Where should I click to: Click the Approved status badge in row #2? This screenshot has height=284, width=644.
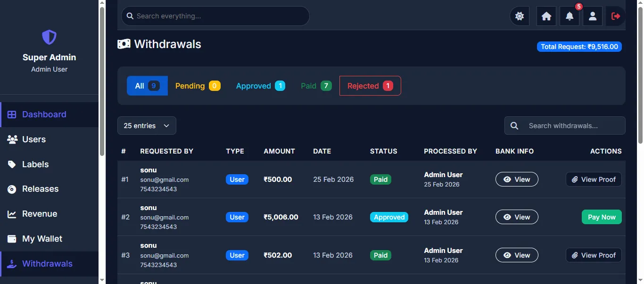pos(389,217)
